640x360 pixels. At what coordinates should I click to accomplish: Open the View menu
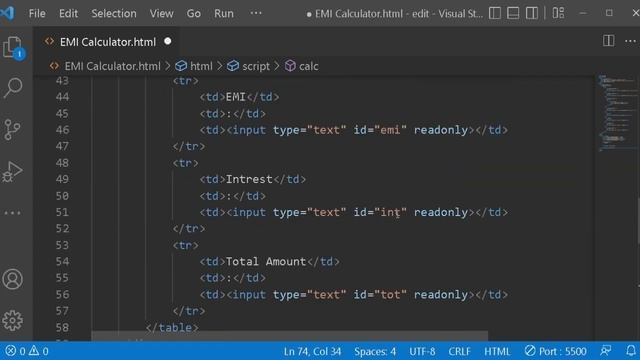coord(161,13)
